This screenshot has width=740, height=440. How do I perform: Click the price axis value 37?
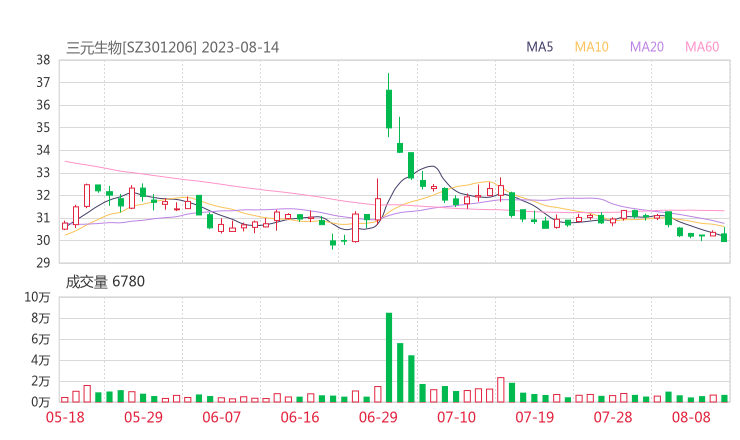click(x=43, y=83)
